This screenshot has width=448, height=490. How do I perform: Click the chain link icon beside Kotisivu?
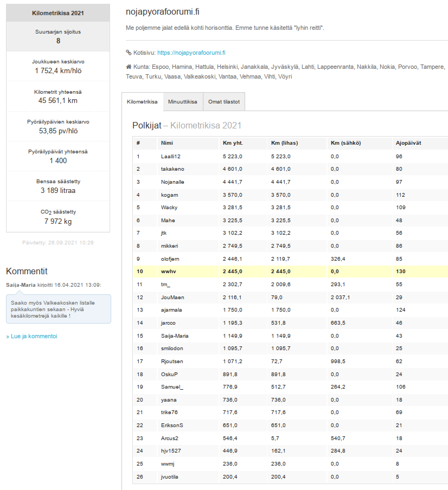click(129, 53)
